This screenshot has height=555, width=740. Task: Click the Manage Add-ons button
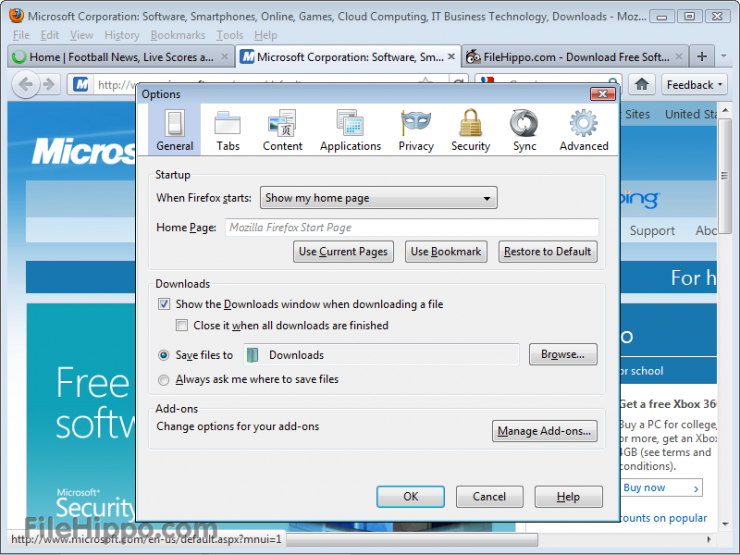tap(545, 432)
